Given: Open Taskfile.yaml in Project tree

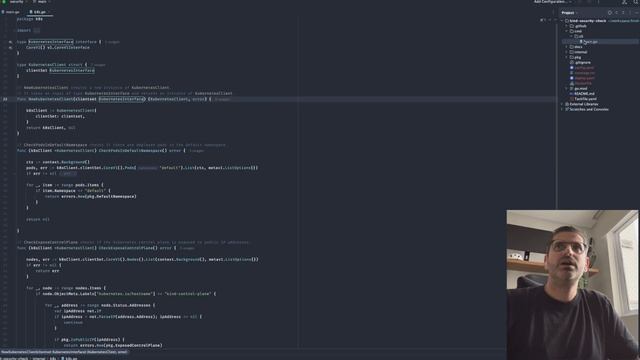Looking at the screenshot, I should pos(583,99).
